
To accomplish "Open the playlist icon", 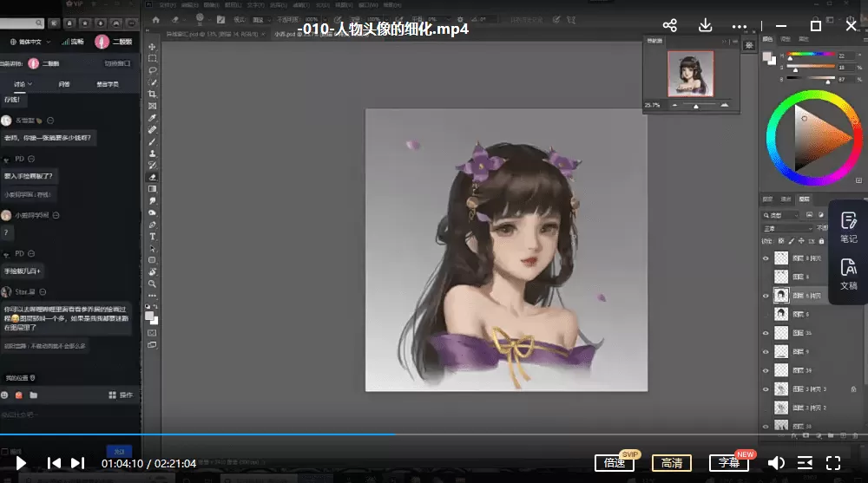I will point(805,463).
